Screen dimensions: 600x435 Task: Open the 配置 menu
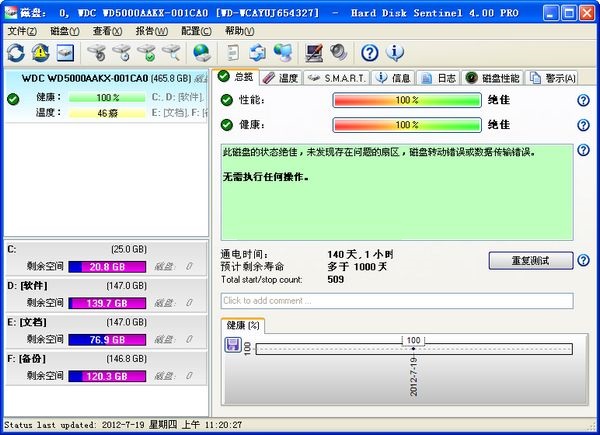pos(195,31)
